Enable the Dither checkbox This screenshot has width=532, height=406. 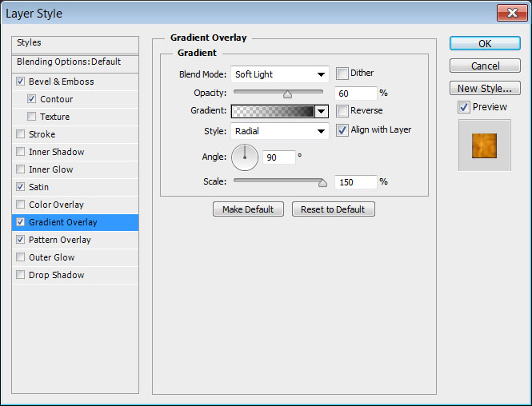click(x=342, y=74)
